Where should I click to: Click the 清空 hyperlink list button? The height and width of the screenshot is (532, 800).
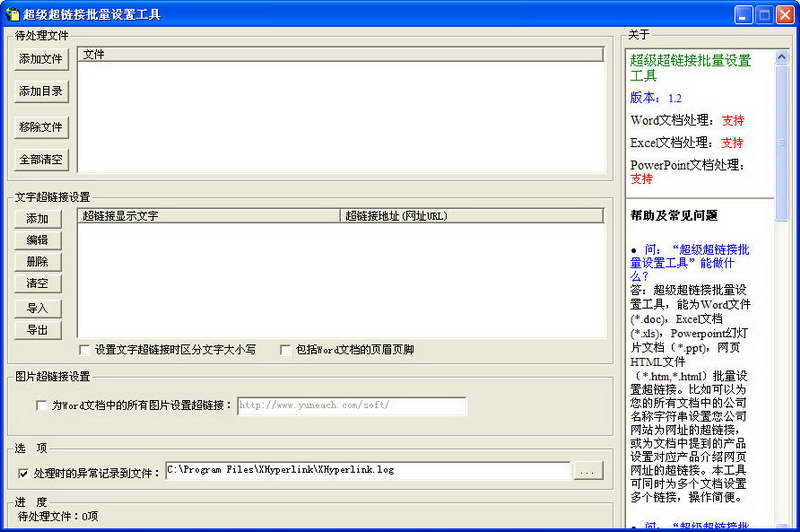click(38, 284)
